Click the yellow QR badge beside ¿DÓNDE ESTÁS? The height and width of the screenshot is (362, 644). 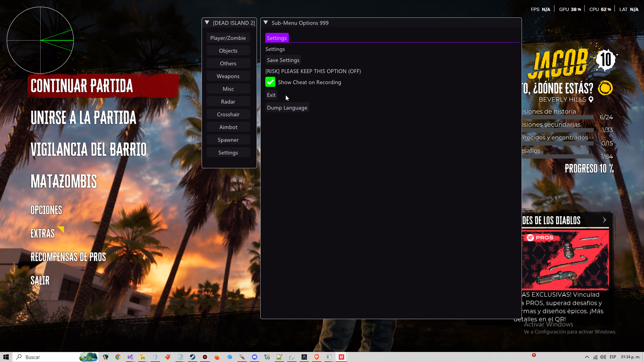point(605,88)
